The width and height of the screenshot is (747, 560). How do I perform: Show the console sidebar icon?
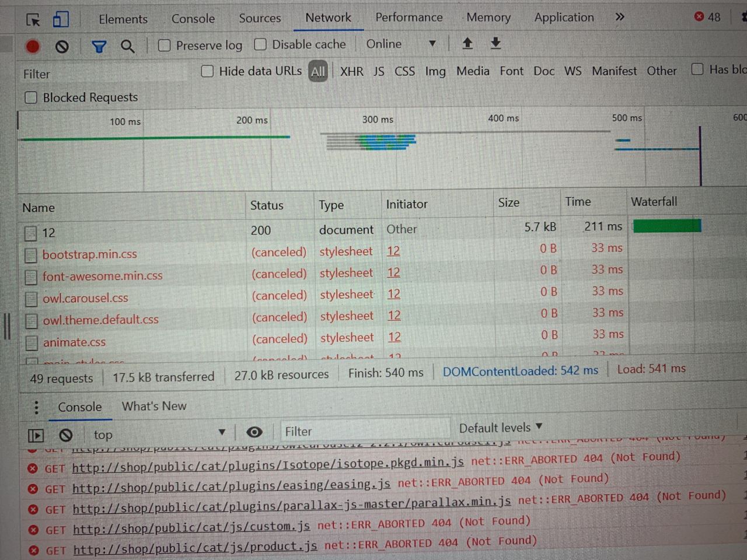(x=36, y=435)
